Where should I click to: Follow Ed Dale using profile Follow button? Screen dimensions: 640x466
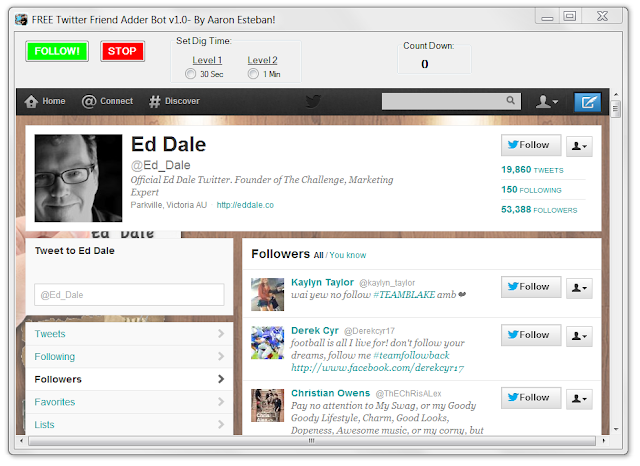(x=531, y=145)
